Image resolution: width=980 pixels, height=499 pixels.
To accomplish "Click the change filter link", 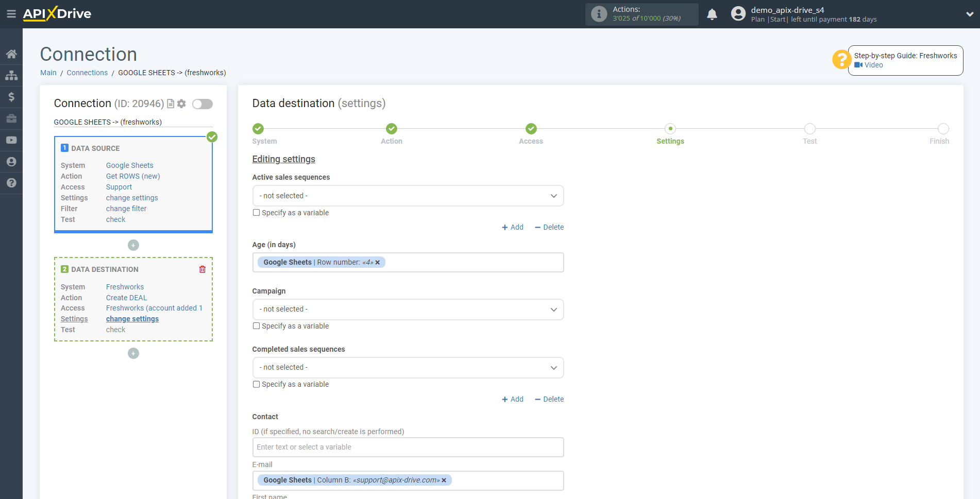I will click(126, 209).
